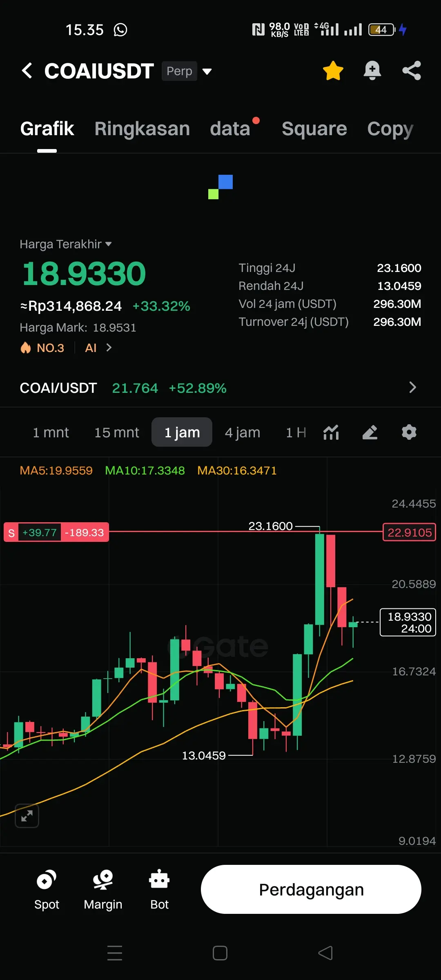441x980 pixels.
Task: Tap the 23.1600 chart high label
Action: (270, 526)
